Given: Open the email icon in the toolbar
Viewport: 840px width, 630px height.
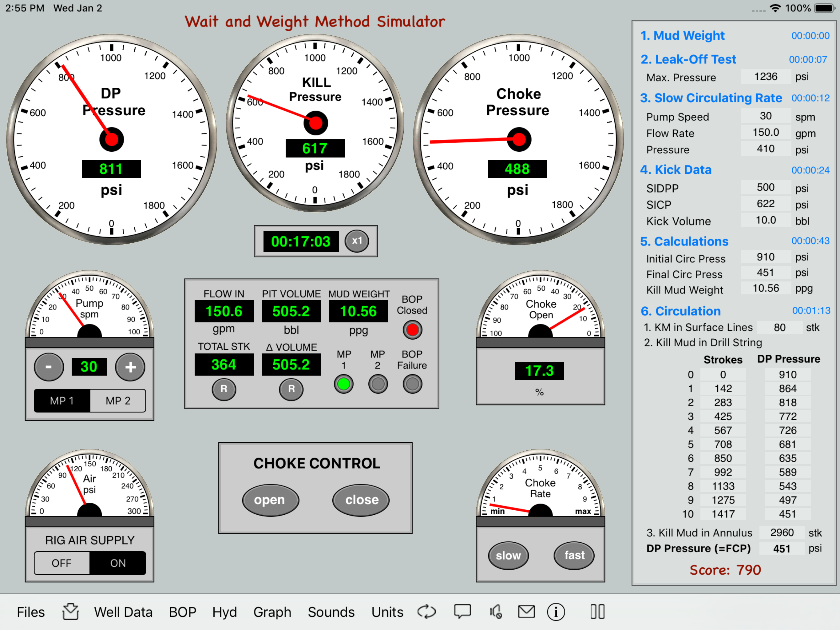Looking at the screenshot, I should tap(526, 612).
